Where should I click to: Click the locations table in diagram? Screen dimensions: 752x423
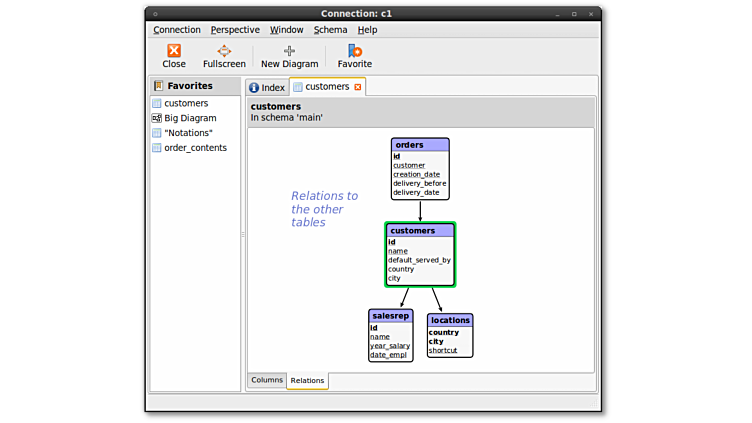[450, 321]
